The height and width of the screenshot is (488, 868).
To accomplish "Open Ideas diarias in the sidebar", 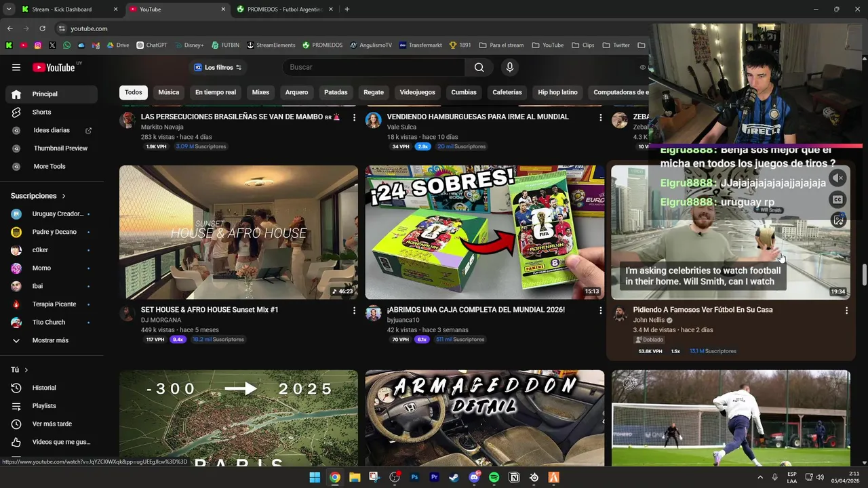I will pos(52,130).
